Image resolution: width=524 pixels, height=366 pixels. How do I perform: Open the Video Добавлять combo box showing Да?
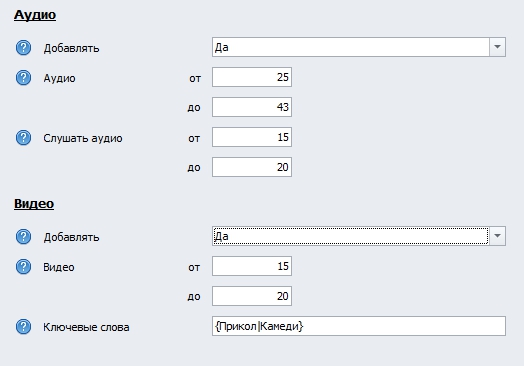359,236
